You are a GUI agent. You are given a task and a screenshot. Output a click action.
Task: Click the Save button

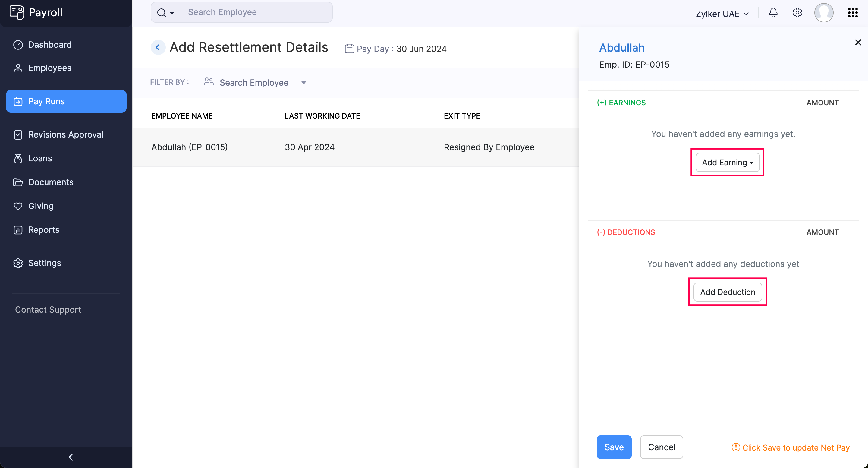pyautogui.click(x=613, y=447)
